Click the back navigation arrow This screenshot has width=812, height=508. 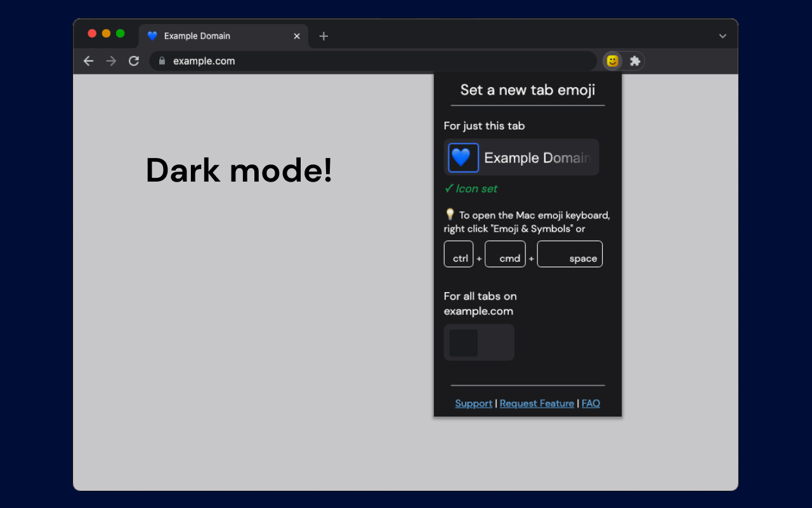tap(88, 61)
